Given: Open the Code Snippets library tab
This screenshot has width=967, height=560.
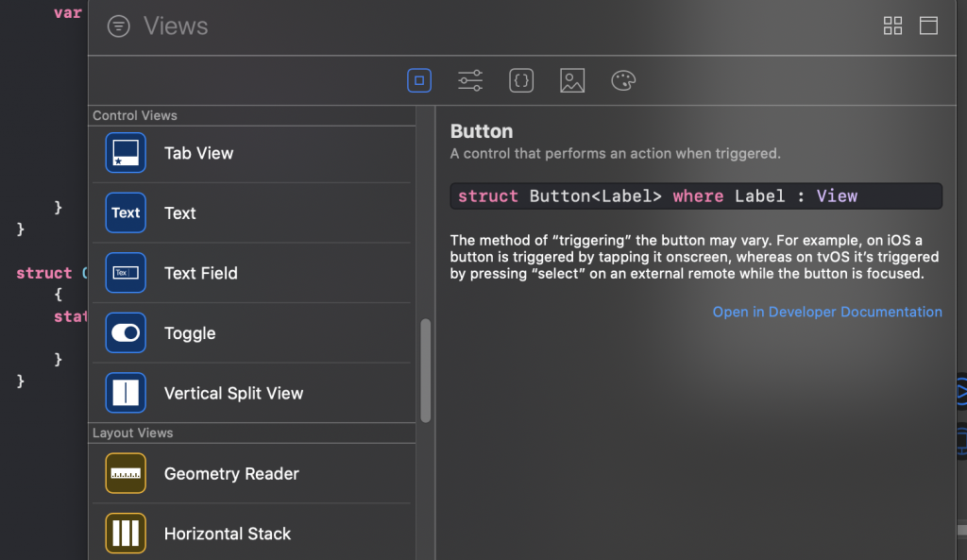Looking at the screenshot, I should pyautogui.click(x=521, y=81).
